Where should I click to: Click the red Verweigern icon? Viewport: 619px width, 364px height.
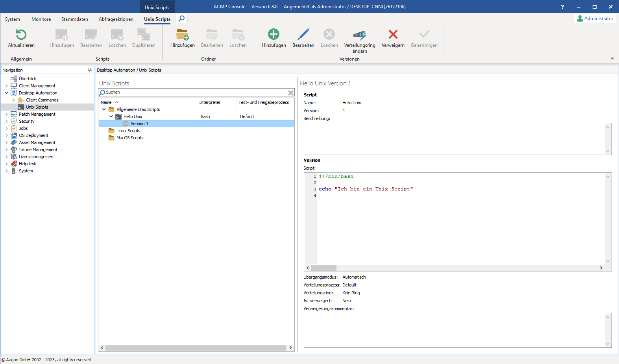[x=393, y=35]
